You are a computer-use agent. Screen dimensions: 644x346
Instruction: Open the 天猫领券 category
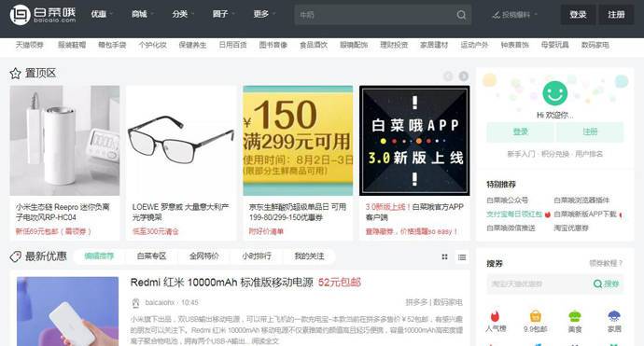pos(30,45)
